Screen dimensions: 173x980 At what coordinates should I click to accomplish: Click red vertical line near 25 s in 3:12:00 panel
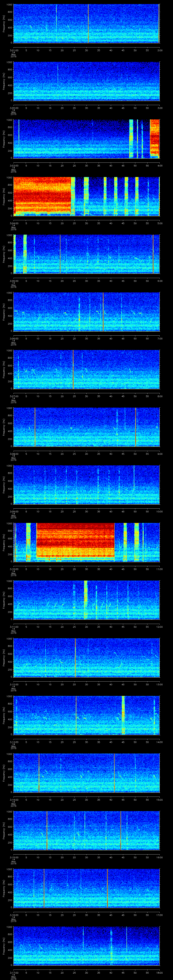[75, 658]
